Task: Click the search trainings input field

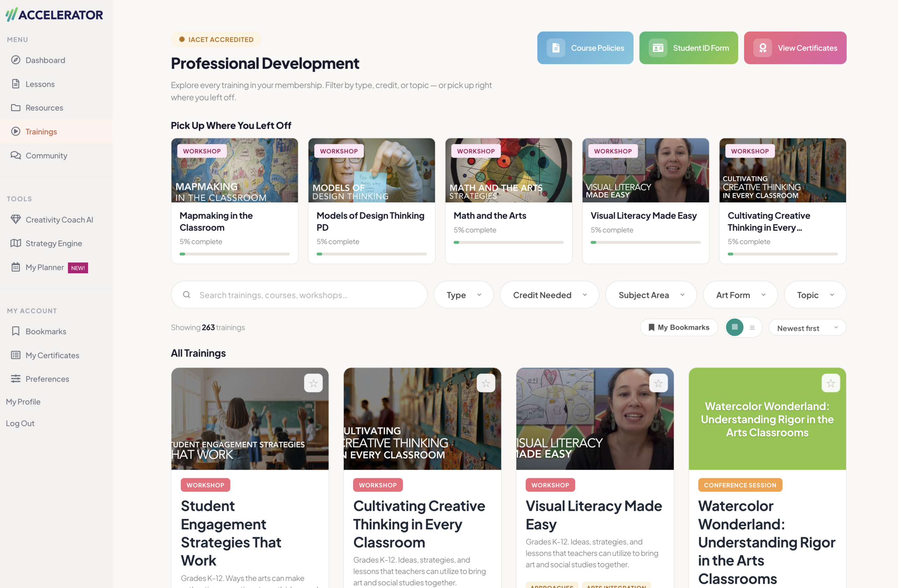Action: (x=299, y=295)
